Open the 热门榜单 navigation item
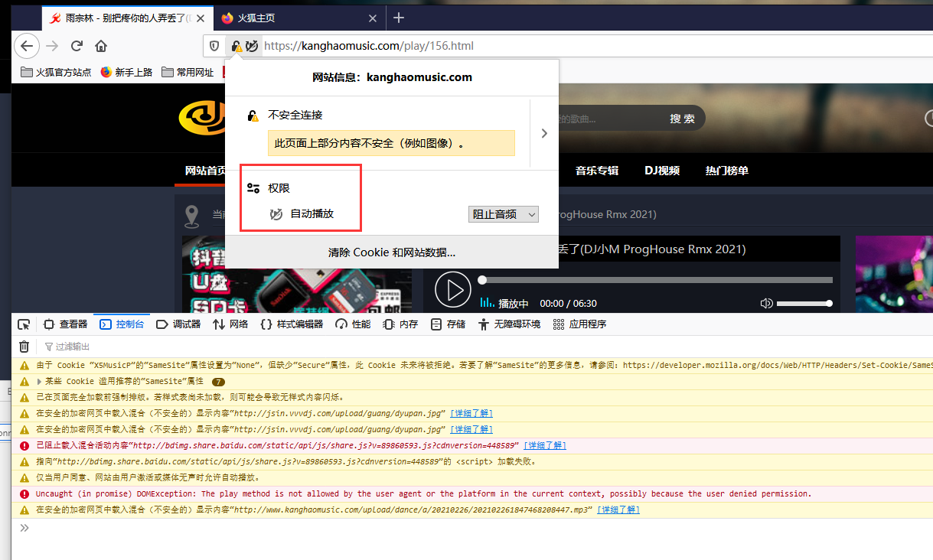Viewport: 933px width, 560px height. [726, 171]
